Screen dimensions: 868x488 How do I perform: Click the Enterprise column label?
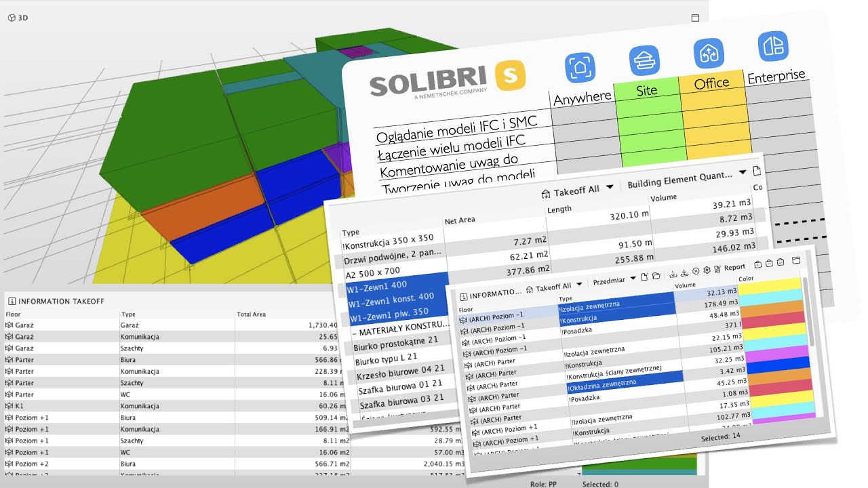[x=776, y=76]
